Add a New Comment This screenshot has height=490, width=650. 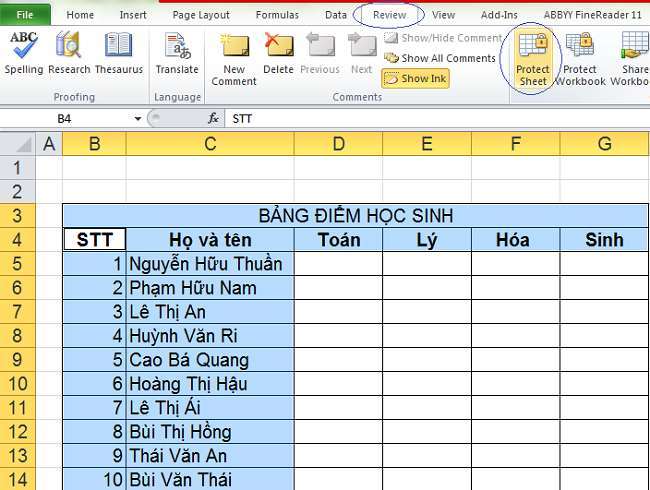click(234, 59)
